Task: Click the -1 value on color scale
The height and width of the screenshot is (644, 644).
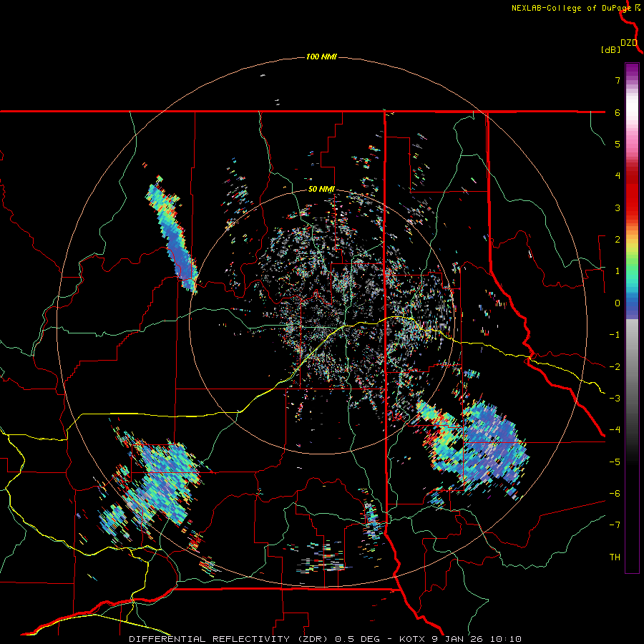Action: (x=615, y=335)
